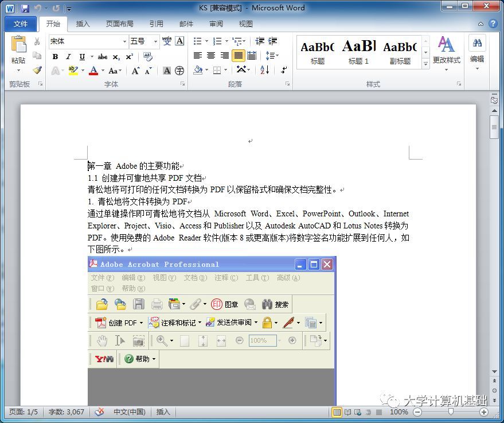The image size is (504, 423).
Task: Open the borders dropdown arrow
Action: coord(226,70)
